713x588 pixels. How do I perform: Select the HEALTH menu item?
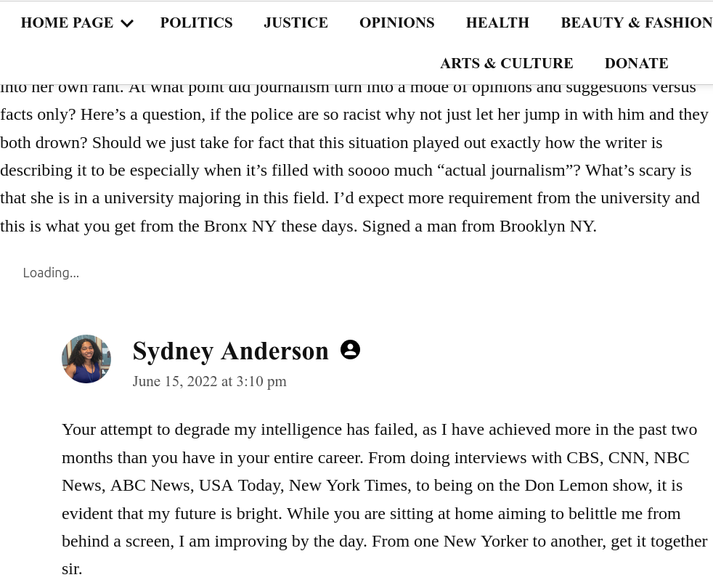click(497, 23)
